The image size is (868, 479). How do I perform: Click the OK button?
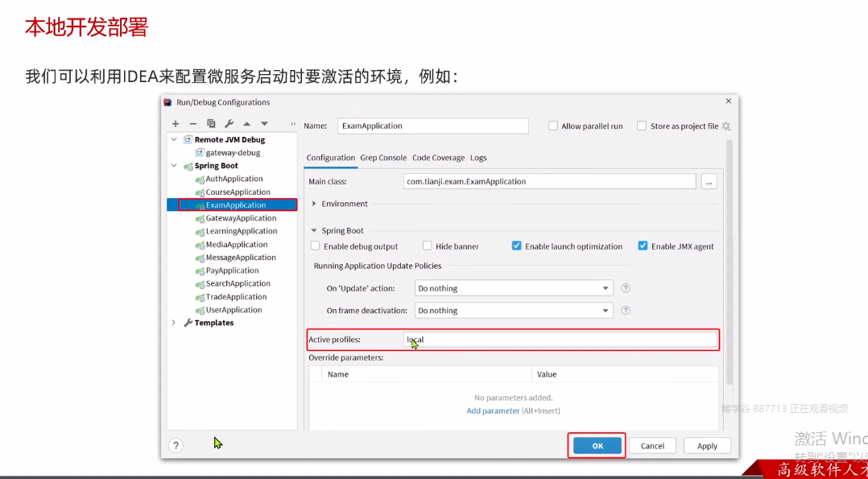597,446
